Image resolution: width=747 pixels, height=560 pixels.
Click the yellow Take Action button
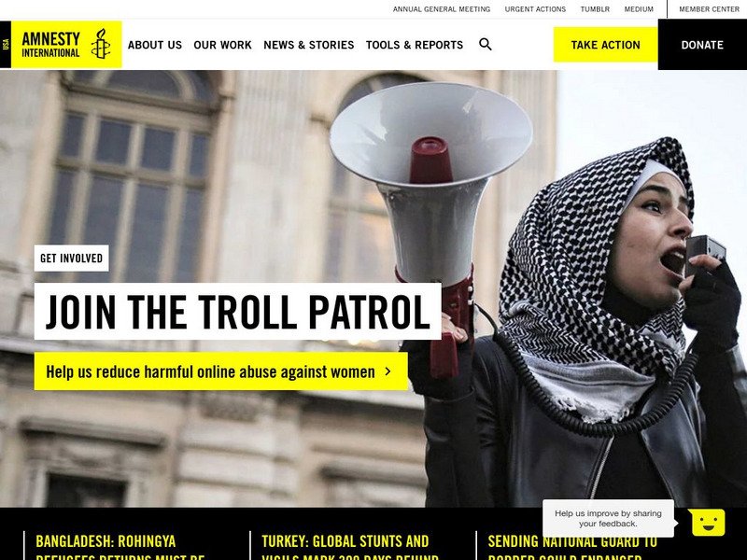point(605,45)
